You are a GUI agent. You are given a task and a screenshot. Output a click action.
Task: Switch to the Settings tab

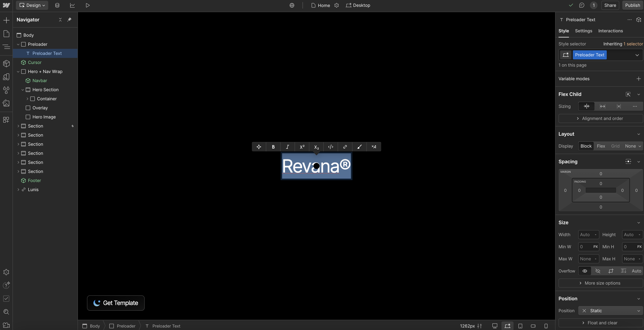[583, 31]
